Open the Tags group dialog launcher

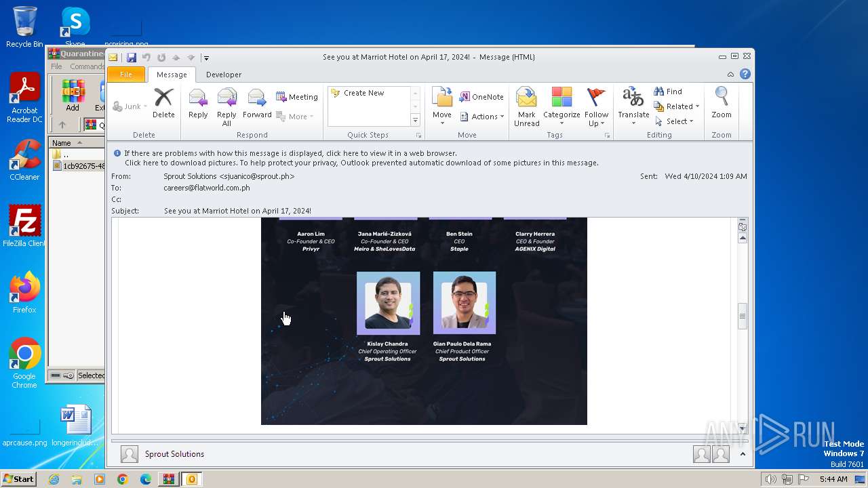(x=607, y=136)
